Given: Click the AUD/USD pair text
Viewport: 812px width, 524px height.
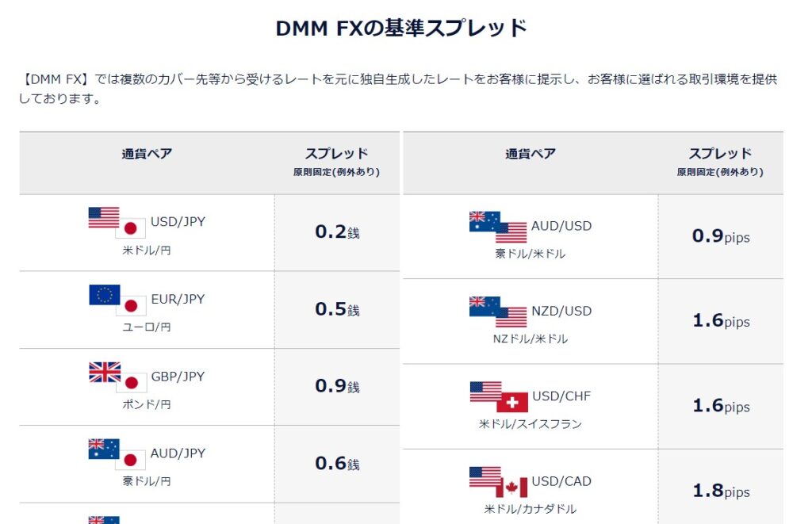Looking at the screenshot, I should 561,226.
